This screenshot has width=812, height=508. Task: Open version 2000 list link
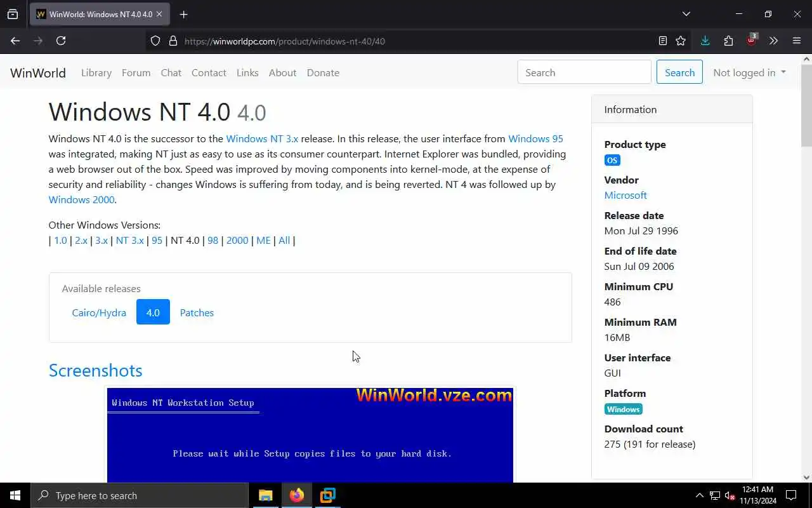tap(237, 240)
